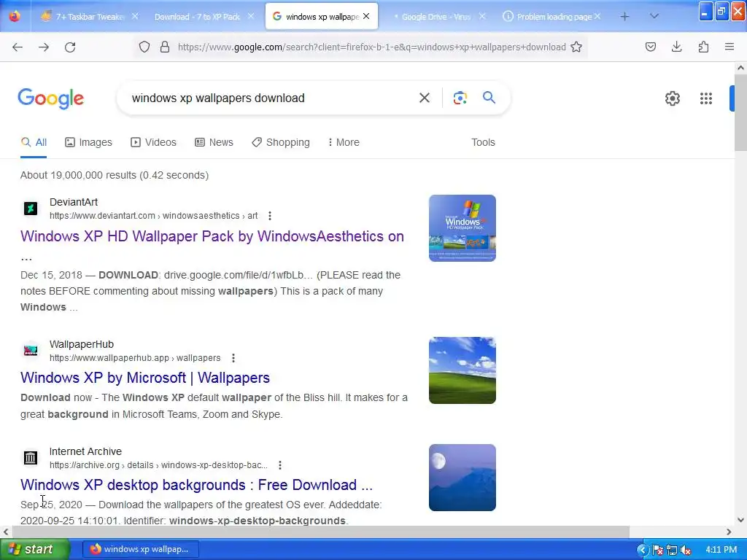Image resolution: width=747 pixels, height=560 pixels.
Task: Click the security alert tray icon
Action: point(658,550)
